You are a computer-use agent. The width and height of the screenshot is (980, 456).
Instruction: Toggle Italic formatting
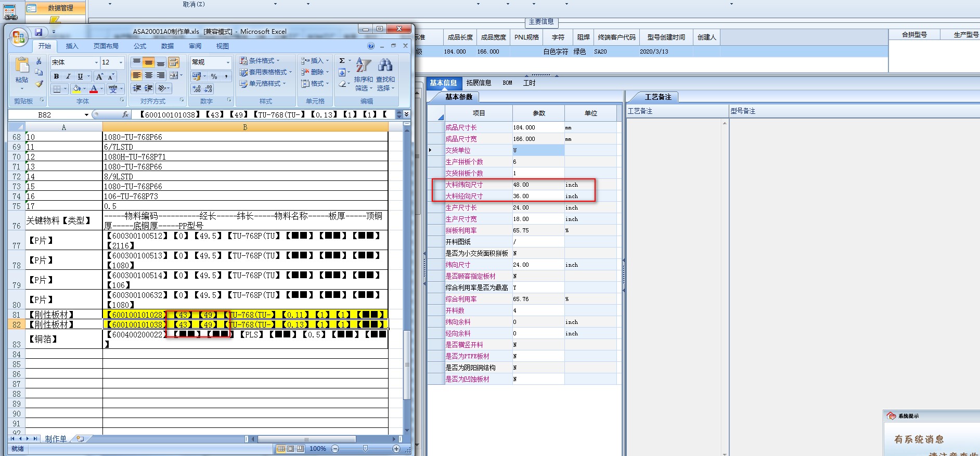(x=68, y=76)
